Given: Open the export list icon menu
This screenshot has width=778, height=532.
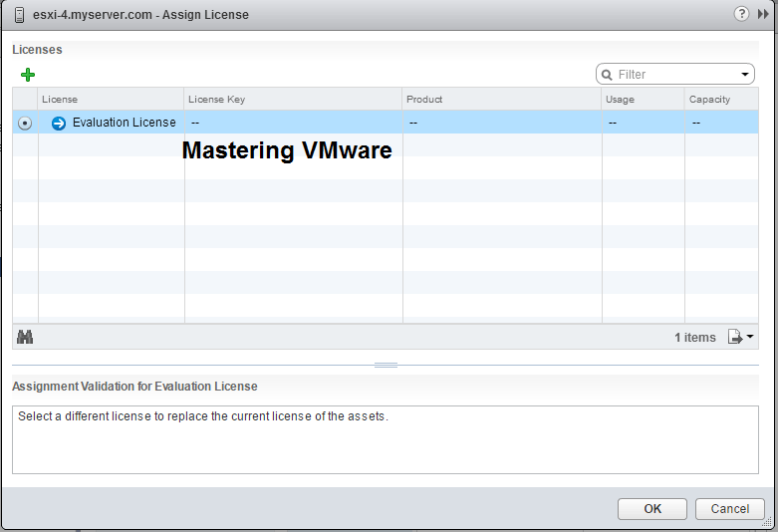Looking at the screenshot, I should pos(741,337).
